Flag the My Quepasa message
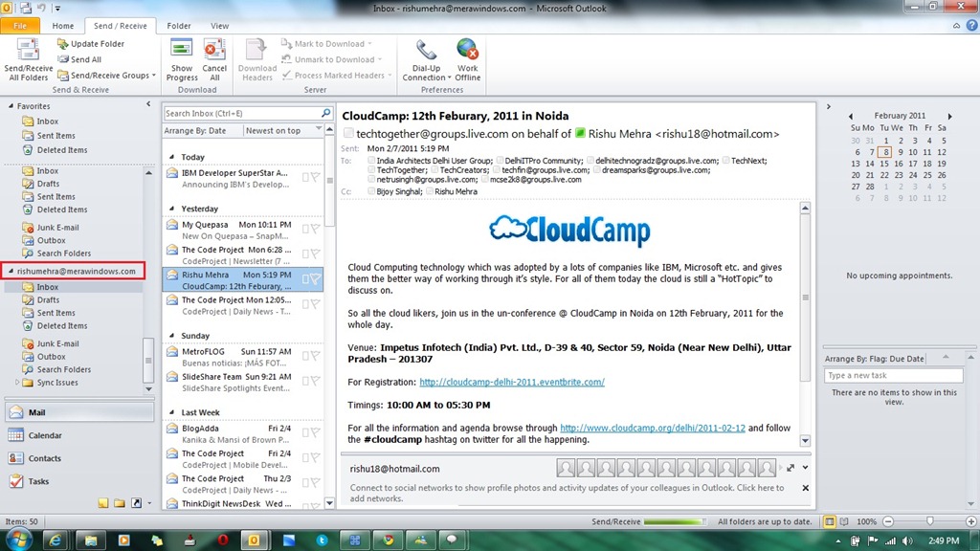 click(315, 230)
